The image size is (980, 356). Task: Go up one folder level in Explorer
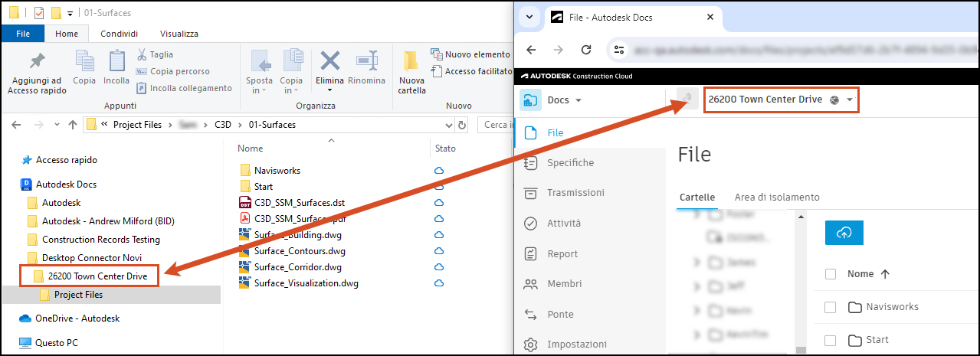coord(73,125)
